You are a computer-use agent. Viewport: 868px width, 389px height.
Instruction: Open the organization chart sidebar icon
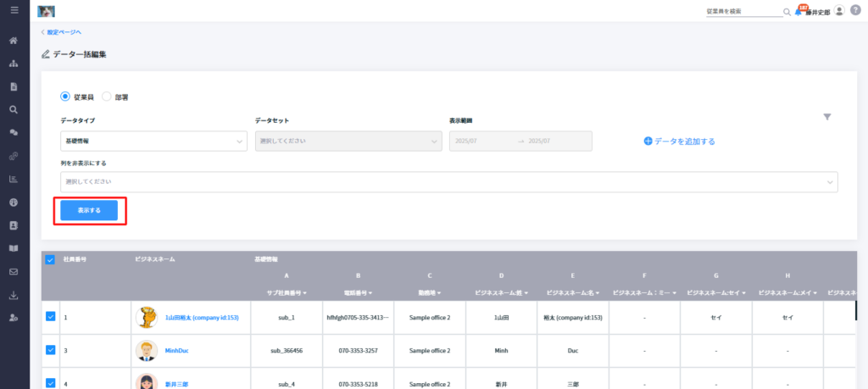tap(14, 64)
